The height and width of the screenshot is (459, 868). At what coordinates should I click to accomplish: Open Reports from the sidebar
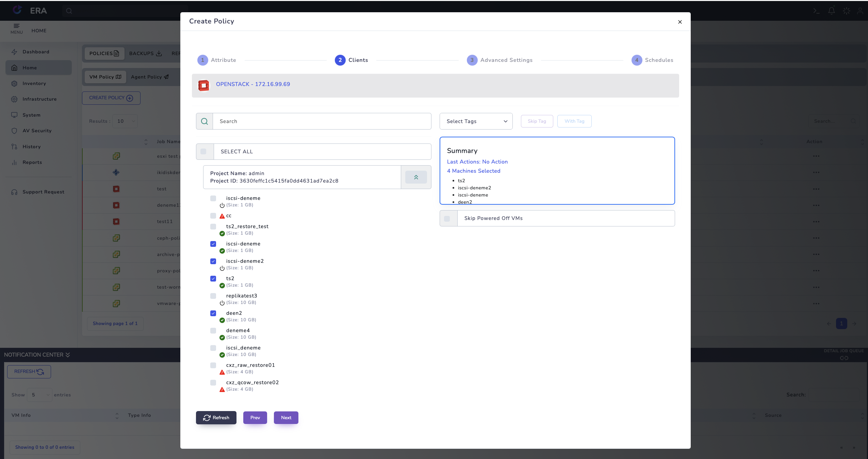(32, 162)
